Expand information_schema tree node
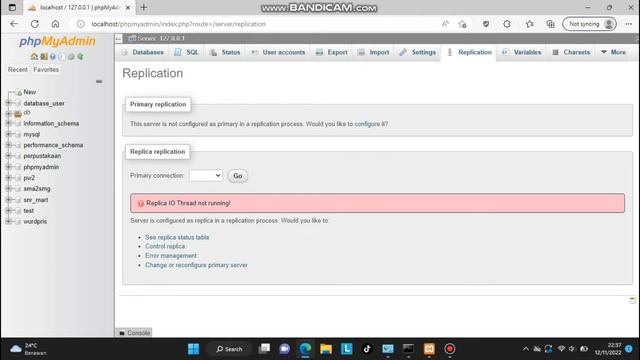Image resolution: width=640 pixels, height=360 pixels. [8, 123]
